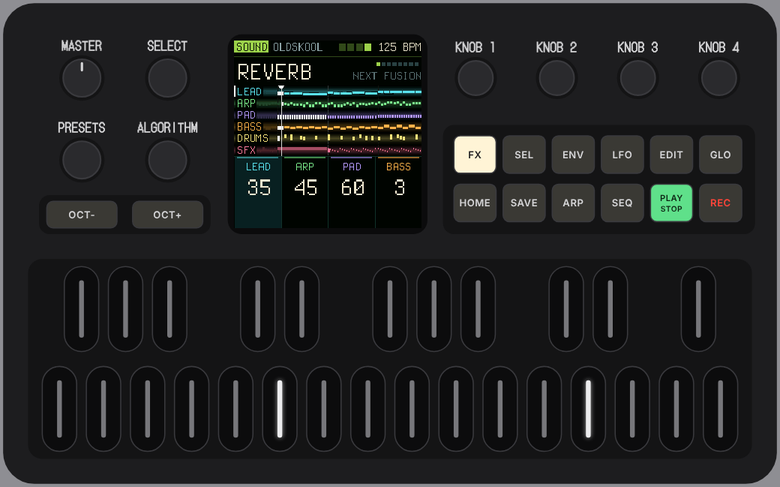
Task: Tap the first lit key on the lower row
Action: [280, 409]
